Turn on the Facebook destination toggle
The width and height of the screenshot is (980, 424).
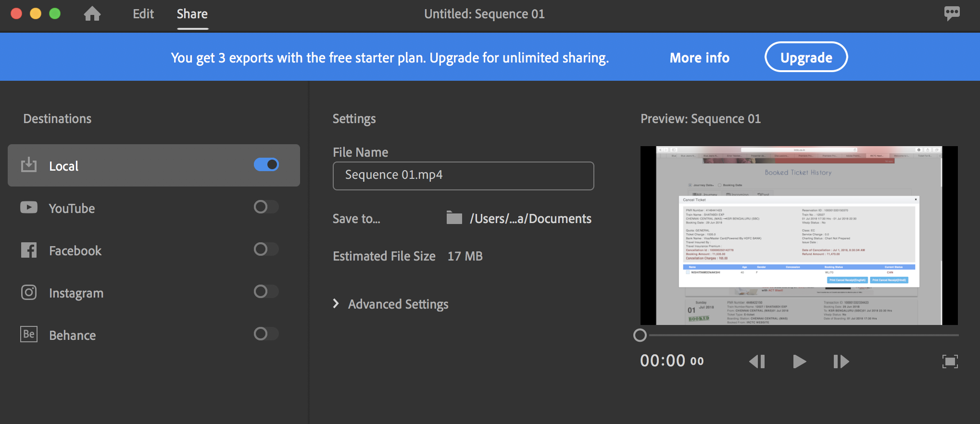(x=266, y=249)
